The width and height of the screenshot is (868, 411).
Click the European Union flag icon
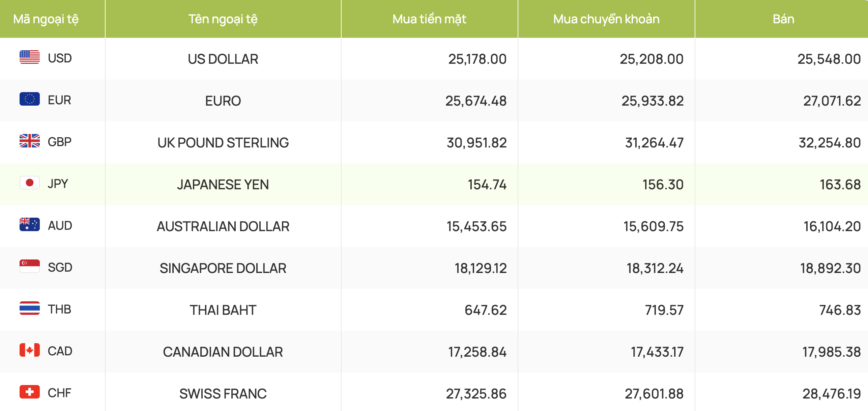coord(30,99)
